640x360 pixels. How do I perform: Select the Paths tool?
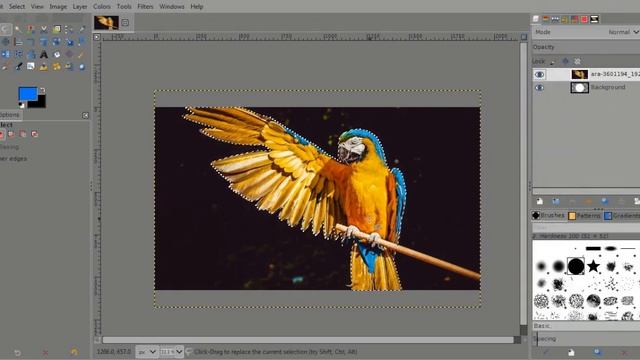tap(69, 29)
